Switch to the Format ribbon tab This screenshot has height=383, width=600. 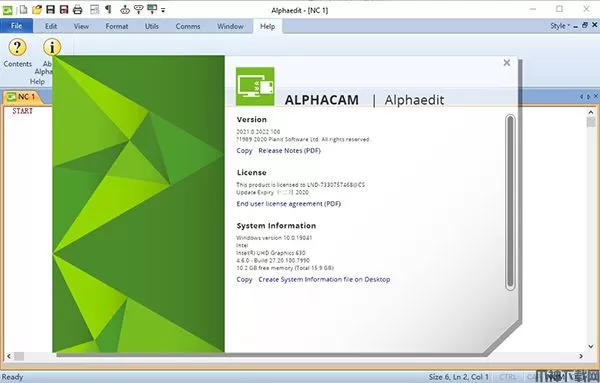pyautogui.click(x=117, y=26)
